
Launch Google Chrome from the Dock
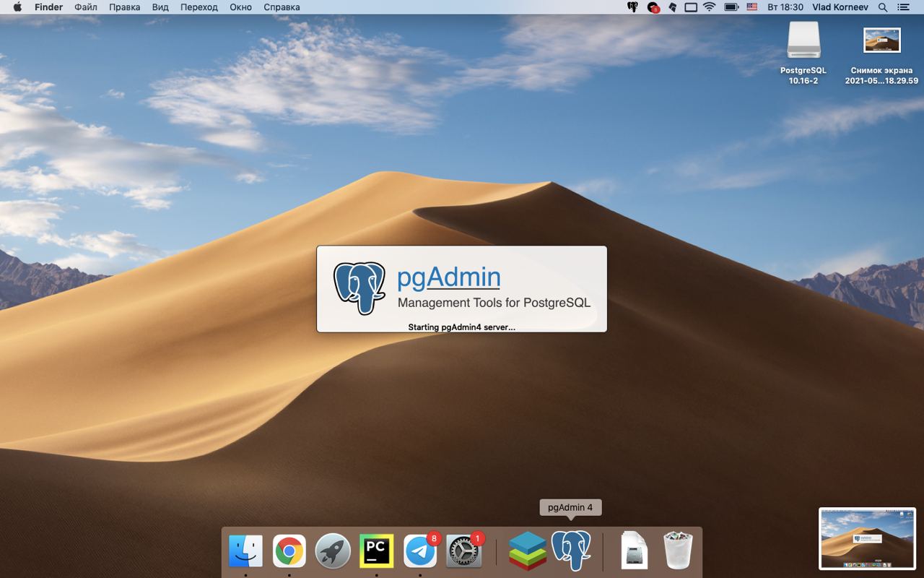289,552
